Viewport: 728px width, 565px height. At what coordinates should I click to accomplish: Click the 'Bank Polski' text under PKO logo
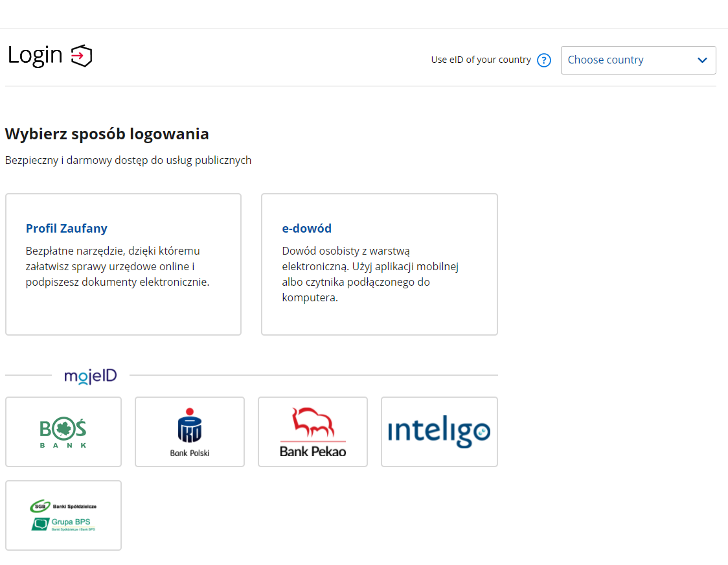[189, 453]
